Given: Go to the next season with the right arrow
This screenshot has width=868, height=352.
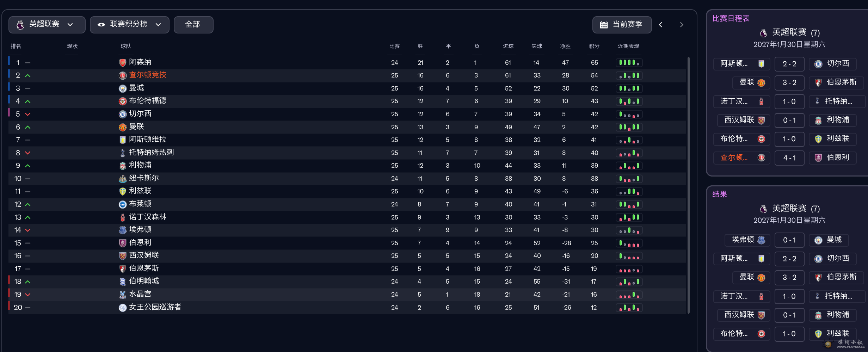Looking at the screenshot, I should tap(682, 25).
